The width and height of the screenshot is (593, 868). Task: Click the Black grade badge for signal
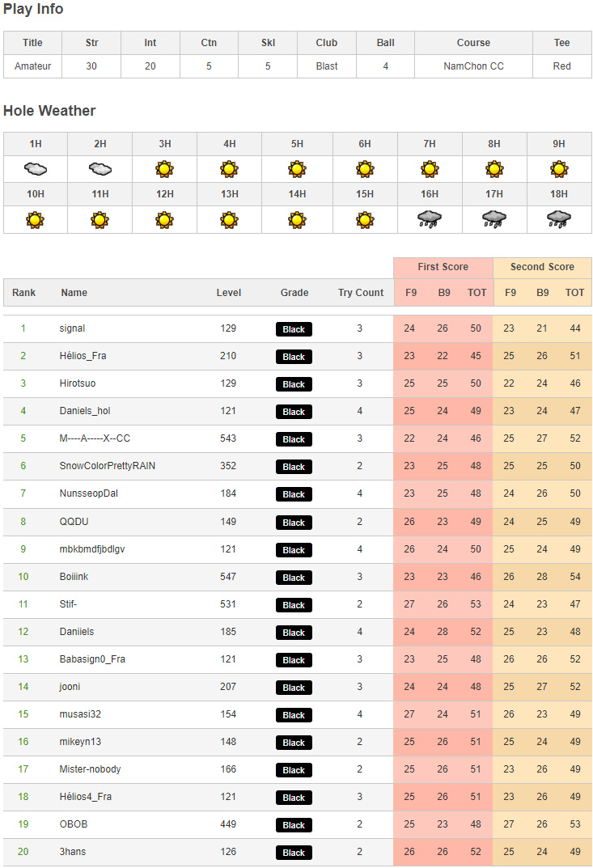pyautogui.click(x=294, y=329)
